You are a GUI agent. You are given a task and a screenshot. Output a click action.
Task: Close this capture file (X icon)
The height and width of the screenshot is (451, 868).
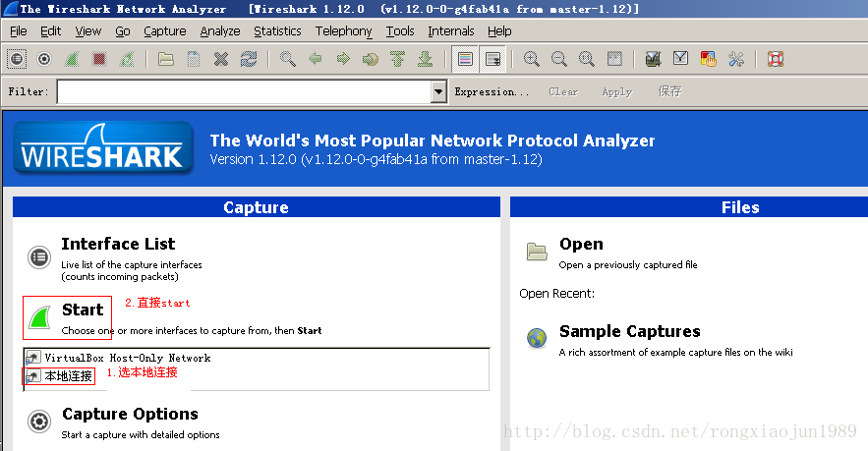[x=221, y=59]
